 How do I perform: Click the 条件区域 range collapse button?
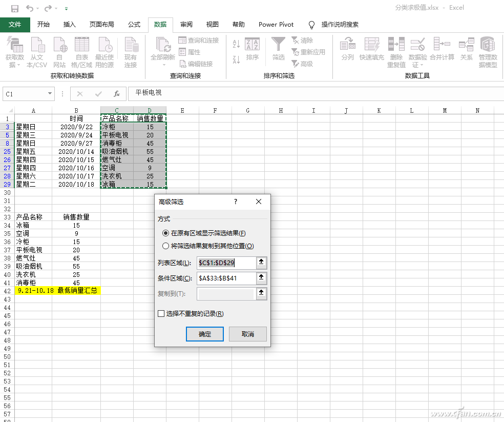point(262,278)
